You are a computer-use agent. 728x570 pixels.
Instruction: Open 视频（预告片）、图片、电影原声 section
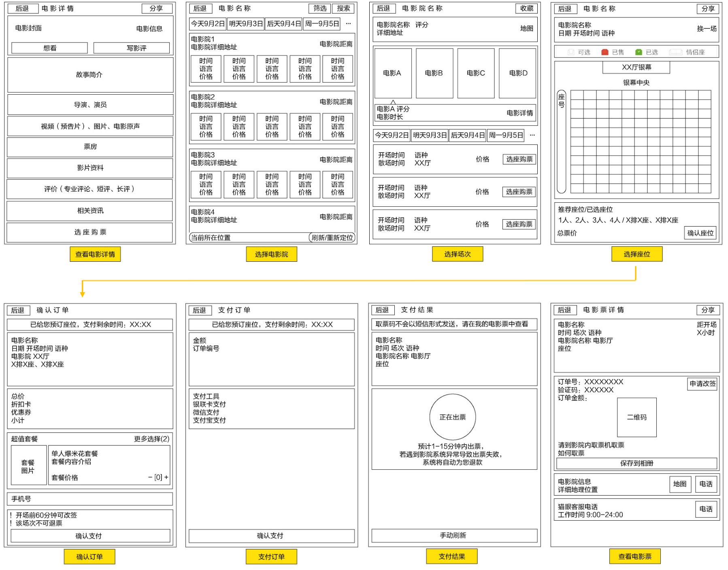coord(90,126)
